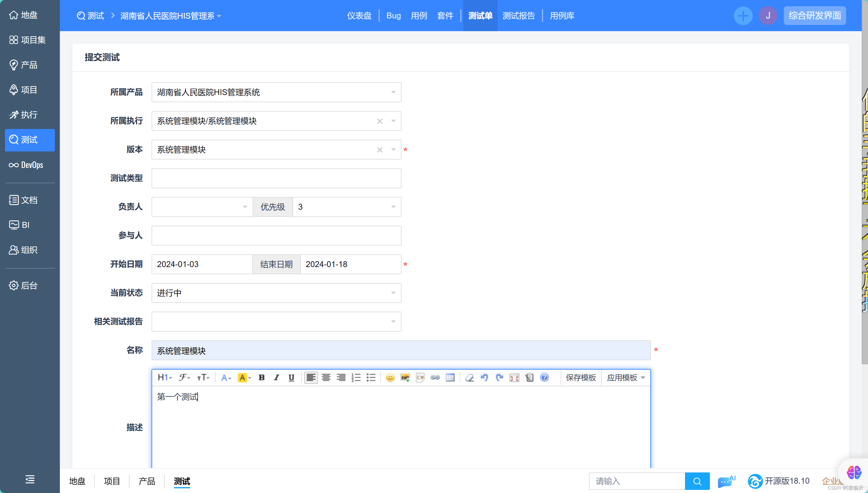Image resolution: width=868 pixels, height=493 pixels.
Task: Toggle center text alignment
Action: (326, 377)
